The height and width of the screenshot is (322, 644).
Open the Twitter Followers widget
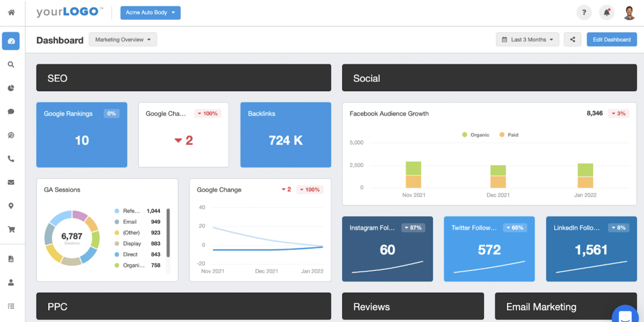489,249
